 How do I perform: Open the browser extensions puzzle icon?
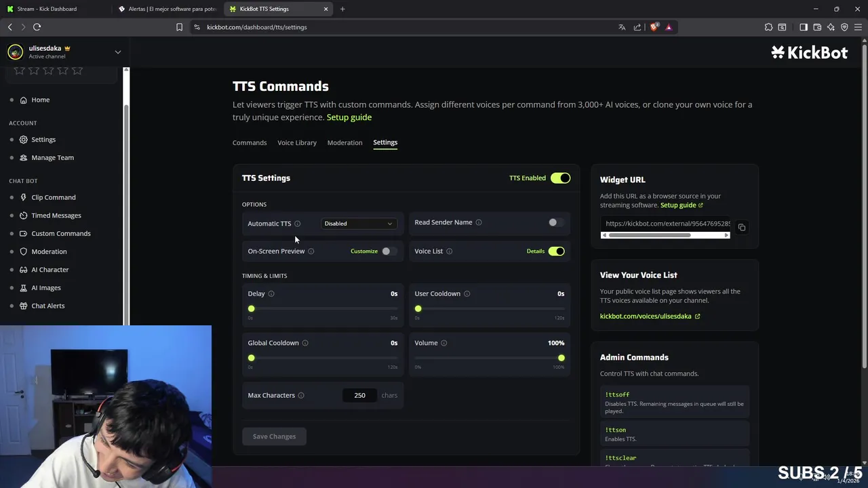tap(768, 27)
